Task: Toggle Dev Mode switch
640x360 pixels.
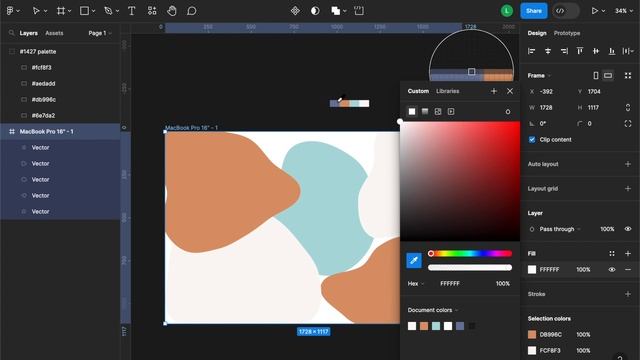Action: click(x=565, y=11)
